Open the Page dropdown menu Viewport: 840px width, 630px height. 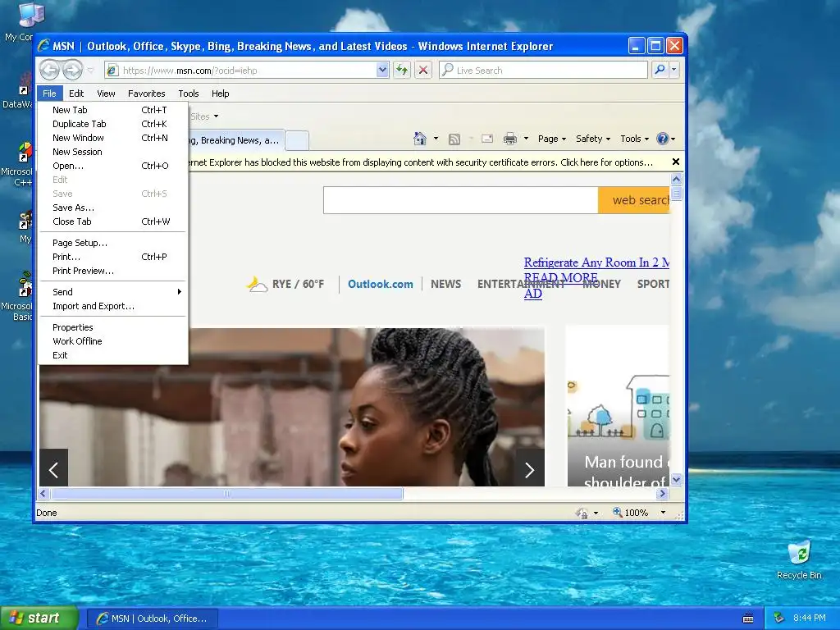click(x=552, y=139)
